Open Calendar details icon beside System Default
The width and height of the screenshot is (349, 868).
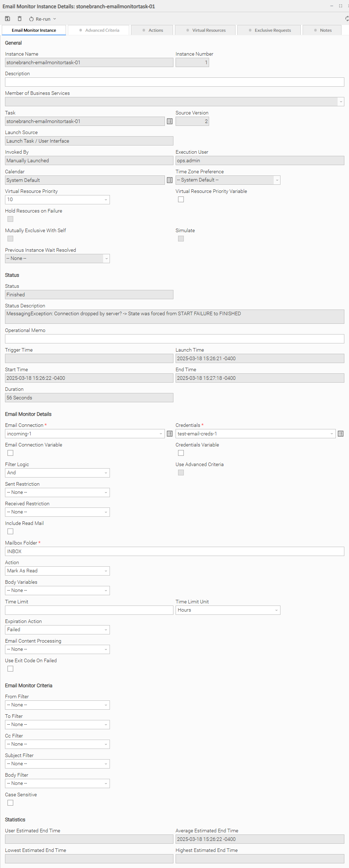(170, 180)
